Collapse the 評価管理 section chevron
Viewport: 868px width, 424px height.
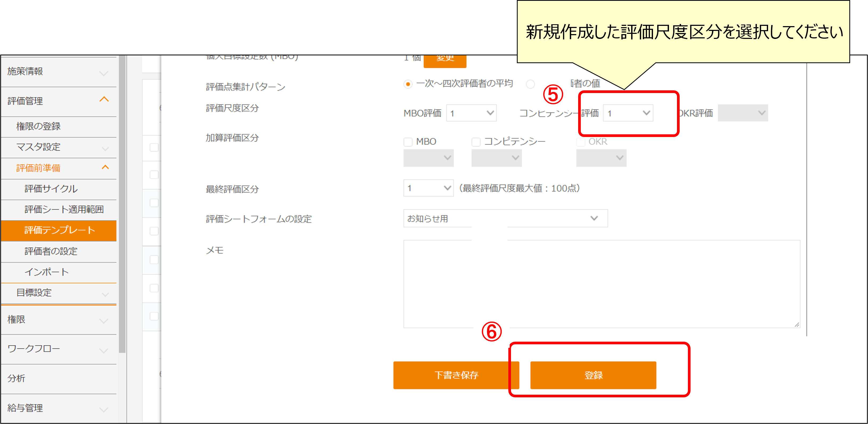click(104, 99)
